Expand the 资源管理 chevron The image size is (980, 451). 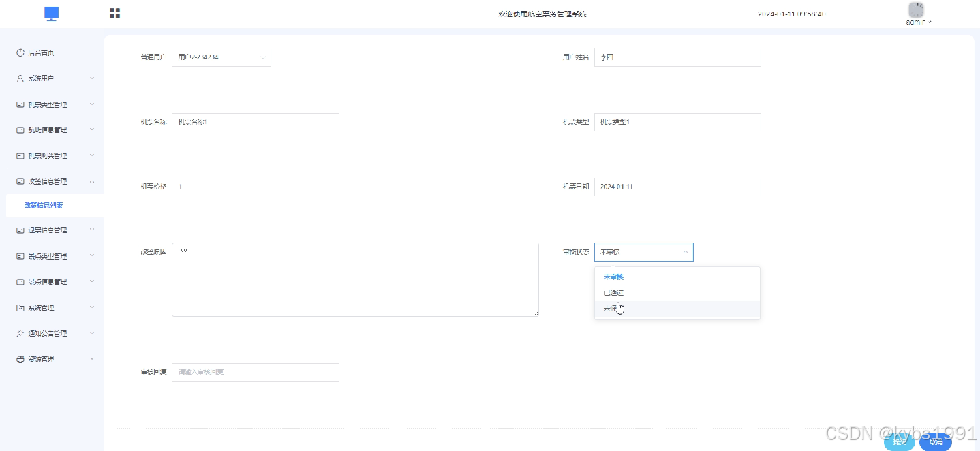point(92,358)
